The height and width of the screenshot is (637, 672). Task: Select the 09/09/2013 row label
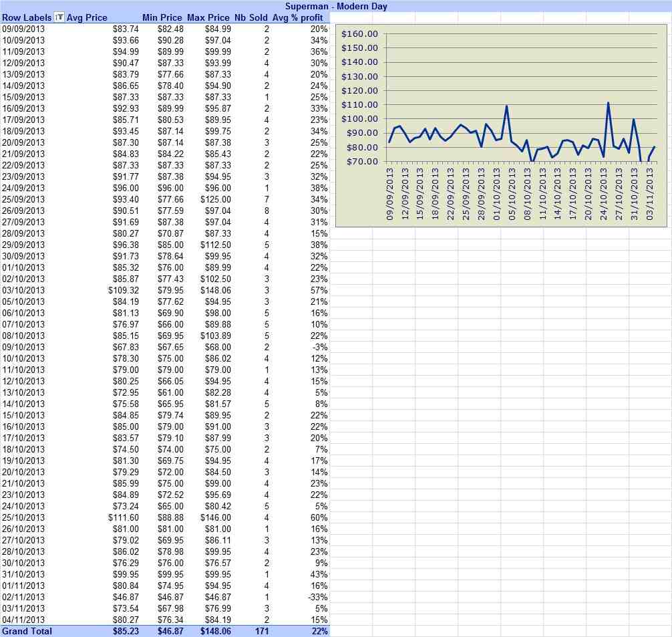point(23,29)
